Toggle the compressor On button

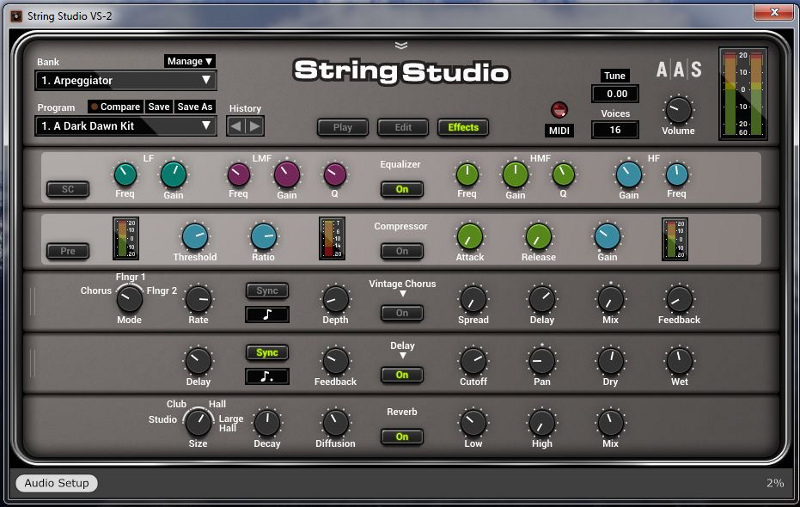402,251
